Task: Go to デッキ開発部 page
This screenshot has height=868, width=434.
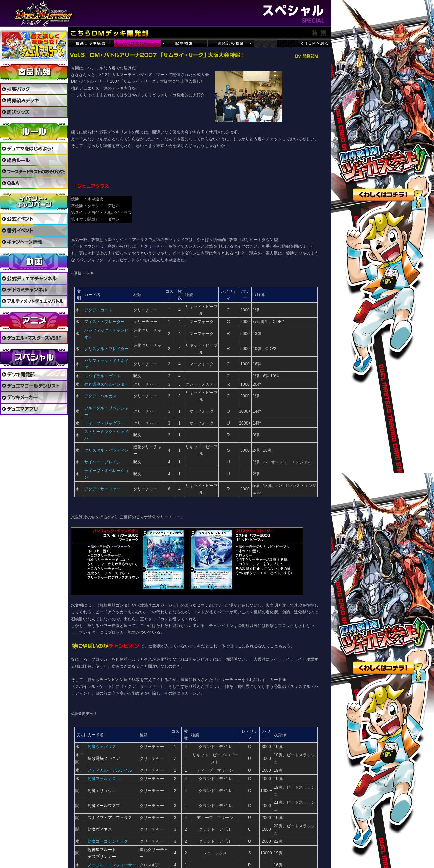Action: pyautogui.click(x=34, y=375)
